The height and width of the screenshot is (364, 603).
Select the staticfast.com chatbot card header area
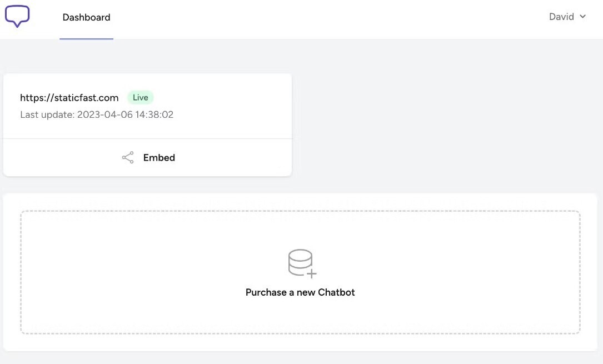147,106
